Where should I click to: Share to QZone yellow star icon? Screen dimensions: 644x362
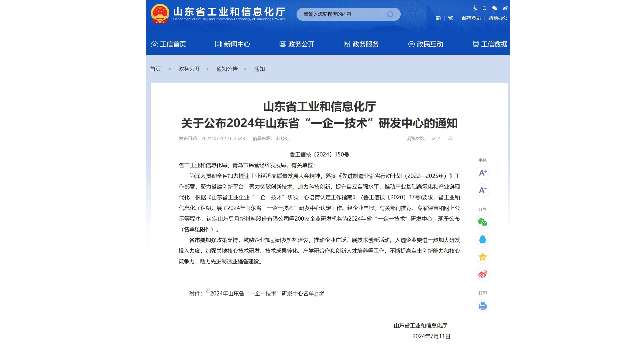click(482, 257)
